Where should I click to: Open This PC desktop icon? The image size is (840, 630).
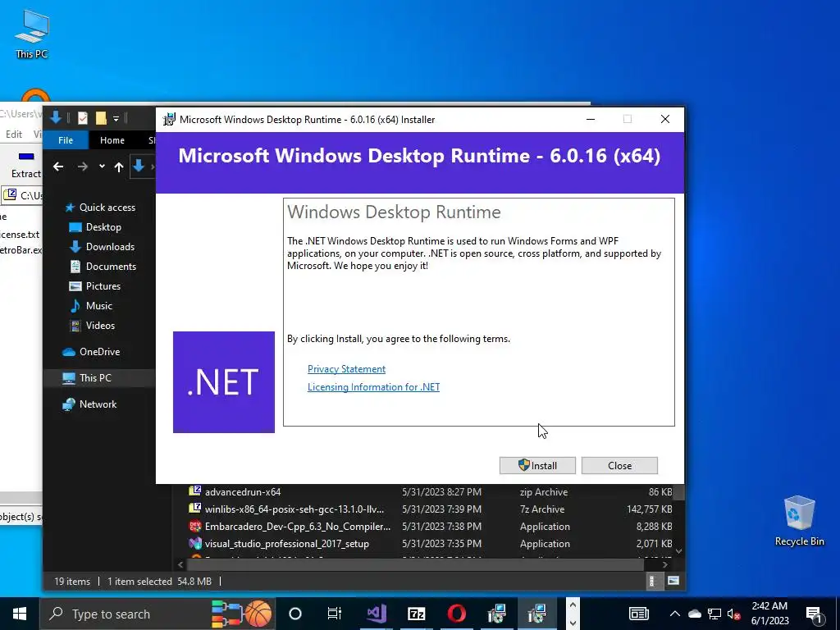pyautogui.click(x=32, y=34)
